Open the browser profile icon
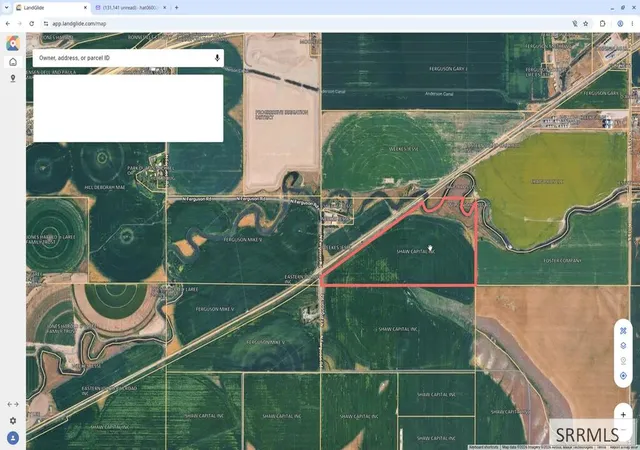 pos(620,24)
